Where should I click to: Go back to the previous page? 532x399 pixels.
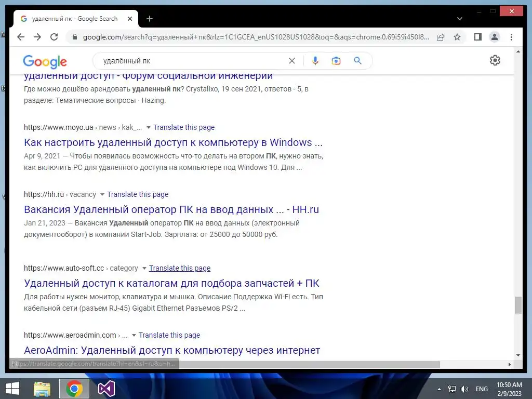point(21,37)
